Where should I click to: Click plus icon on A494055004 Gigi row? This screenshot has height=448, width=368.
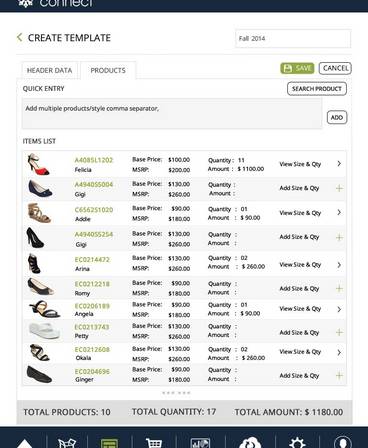pos(339,188)
